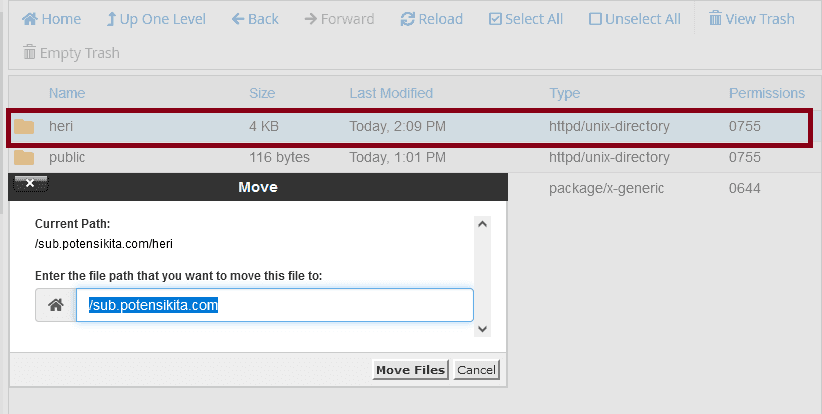This screenshot has height=414, width=822.
Task: Sort by Name column header
Action: (x=67, y=93)
